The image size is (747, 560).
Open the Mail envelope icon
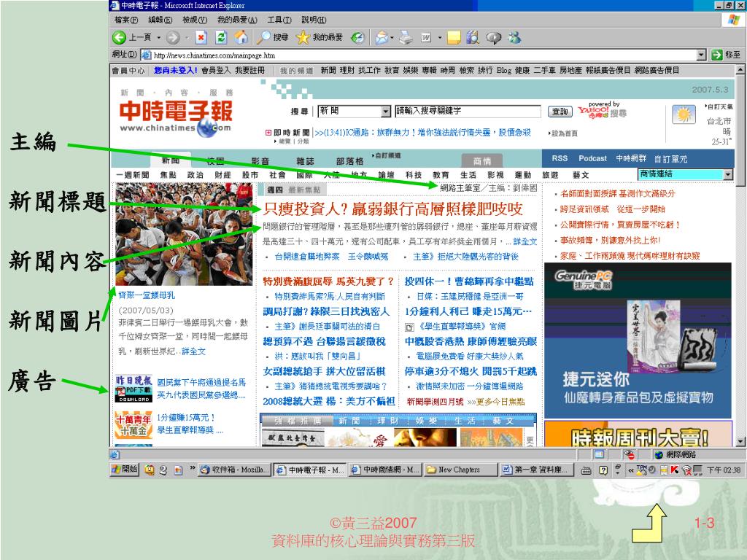point(382,38)
